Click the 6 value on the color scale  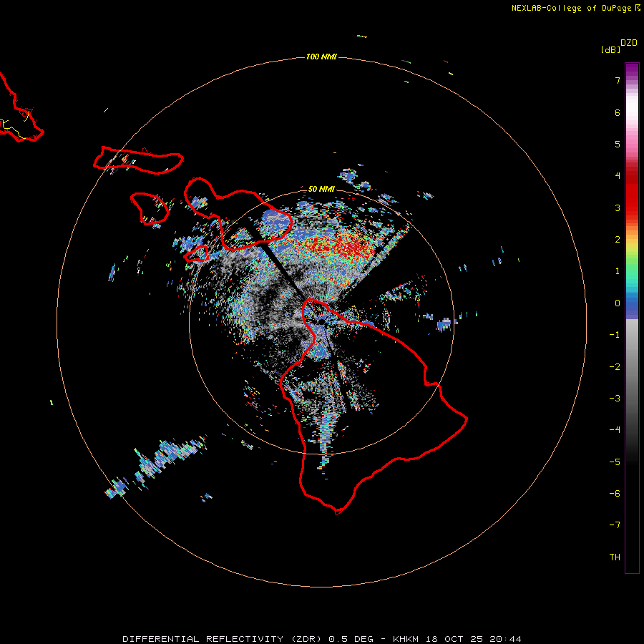(x=618, y=112)
